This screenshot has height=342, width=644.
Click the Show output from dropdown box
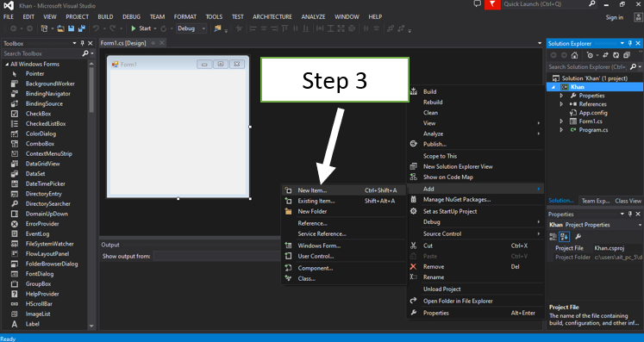coord(216,256)
